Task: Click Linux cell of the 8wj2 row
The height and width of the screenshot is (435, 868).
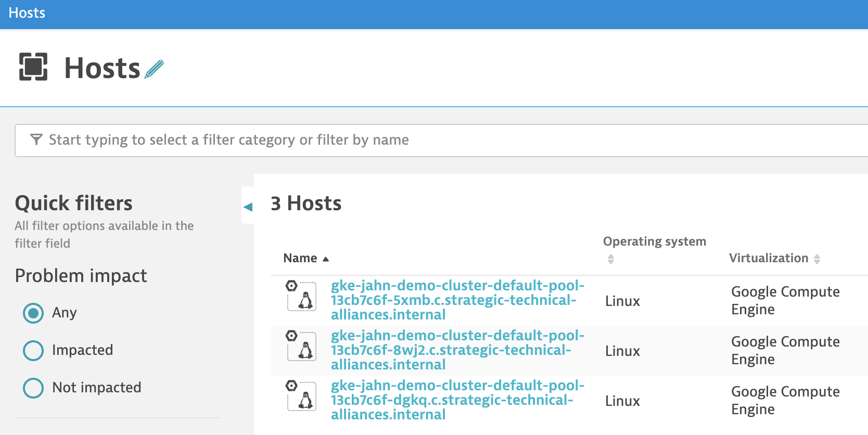Action: pyautogui.click(x=622, y=351)
